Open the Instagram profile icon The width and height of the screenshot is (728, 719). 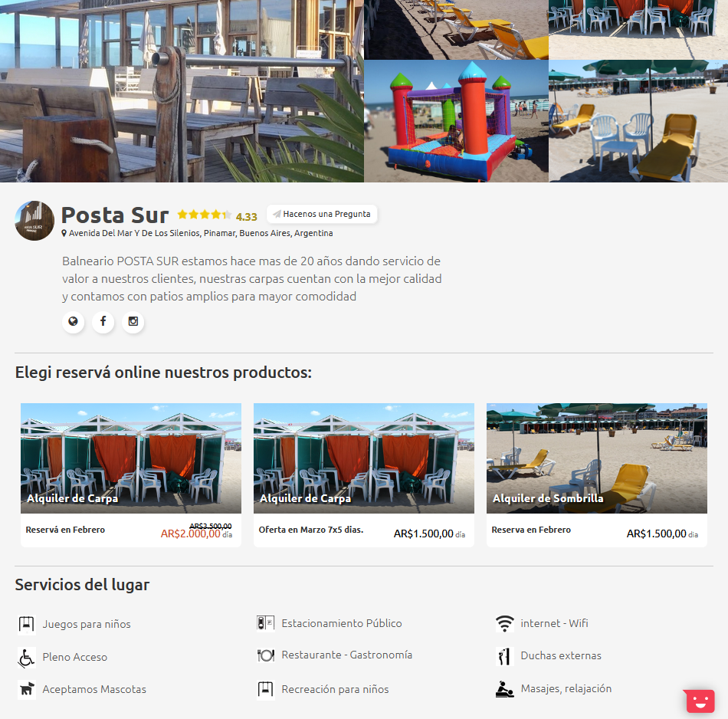click(x=133, y=321)
